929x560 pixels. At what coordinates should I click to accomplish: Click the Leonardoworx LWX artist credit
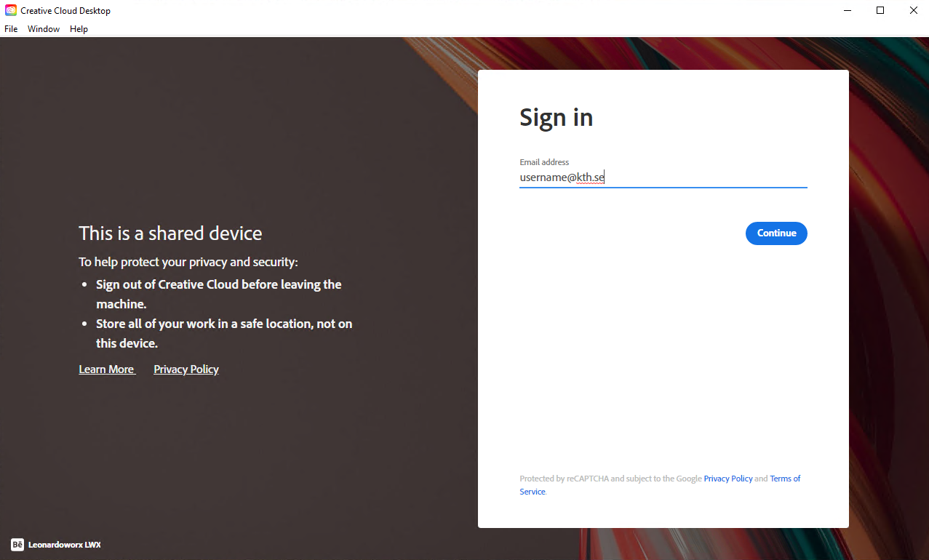click(64, 545)
